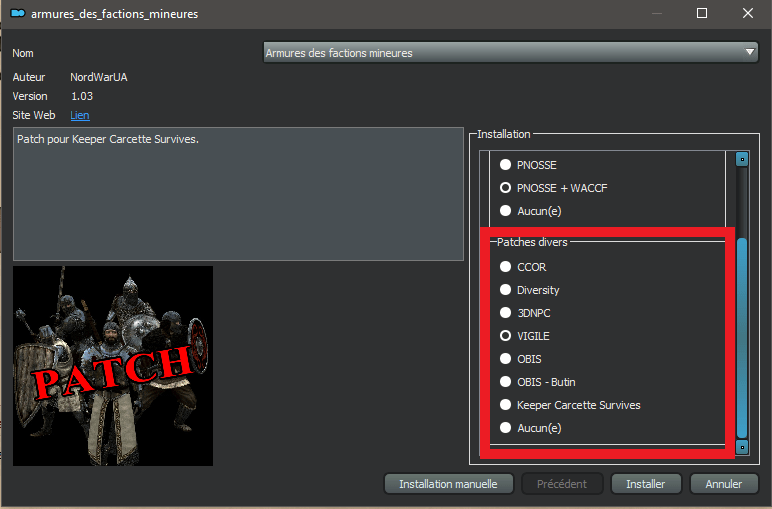The width and height of the screenshot is (772, 509).
Task: Pick the Keeper Carcette Survives patch
Action: click(x=506, y=405)
